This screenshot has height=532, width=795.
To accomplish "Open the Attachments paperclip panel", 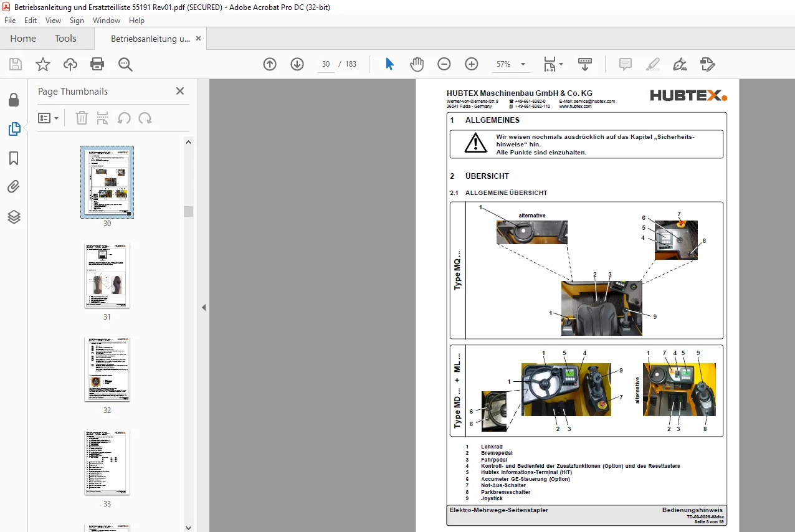I will tap(14, 187).
